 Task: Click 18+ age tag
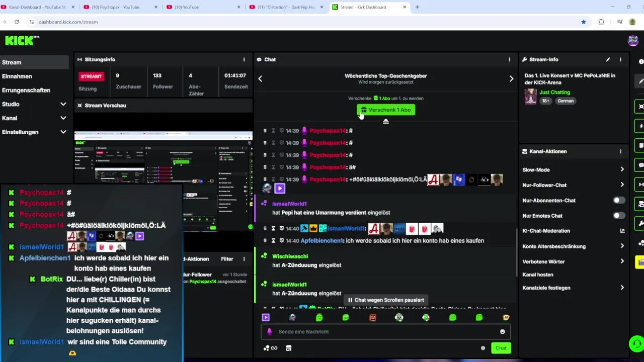click(x=546, y=101)
